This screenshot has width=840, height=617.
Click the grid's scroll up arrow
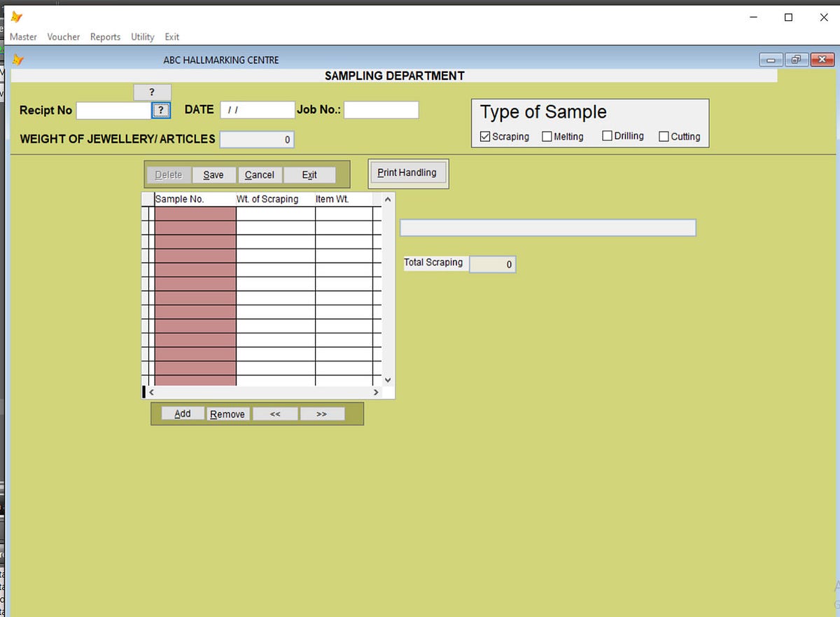tap(388, 200)
